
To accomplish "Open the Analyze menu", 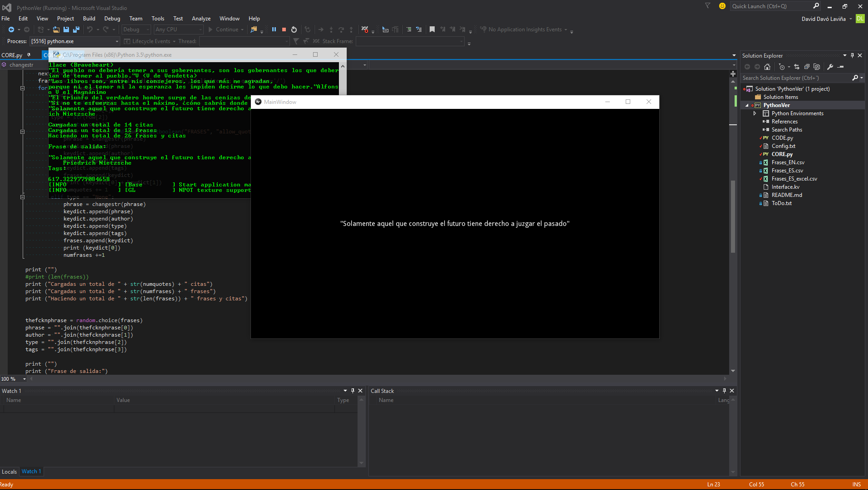I will [201, 19].
